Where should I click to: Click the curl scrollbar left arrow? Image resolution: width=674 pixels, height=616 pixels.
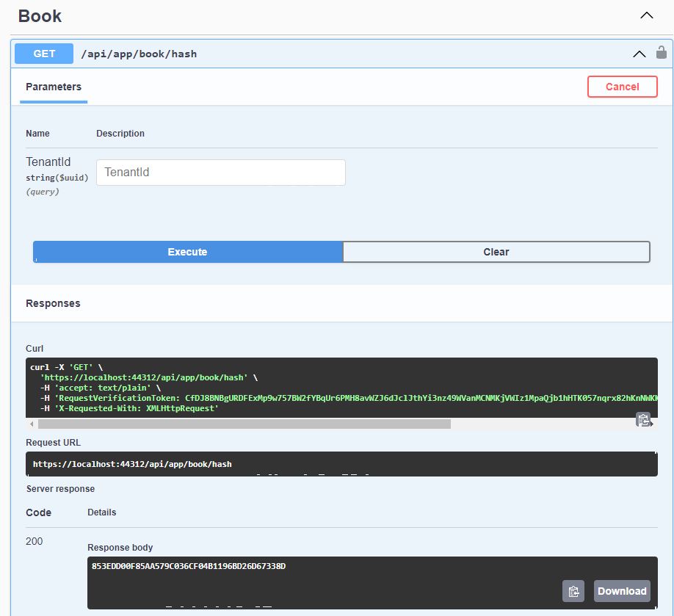coord(31,424)
